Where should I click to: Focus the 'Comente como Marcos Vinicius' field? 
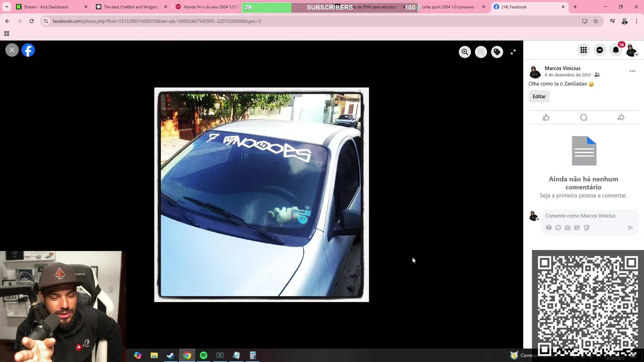[x=590, y=216]
